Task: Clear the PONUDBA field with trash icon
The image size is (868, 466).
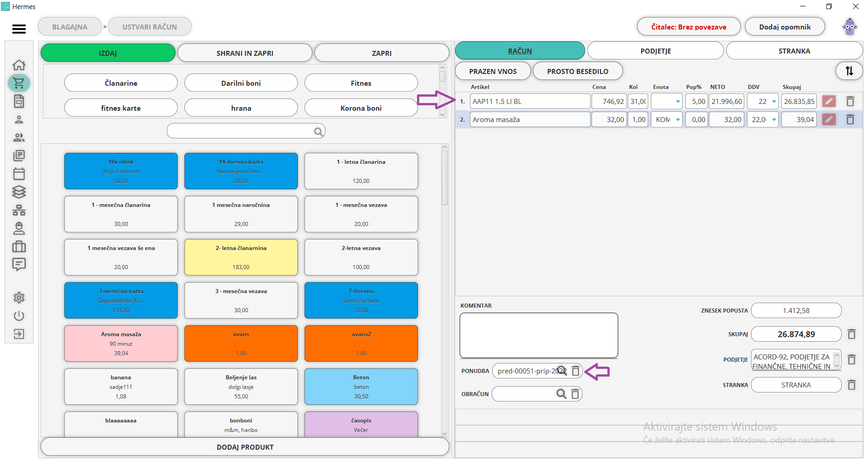Action: pyautogui.click(x=576, y=371)
